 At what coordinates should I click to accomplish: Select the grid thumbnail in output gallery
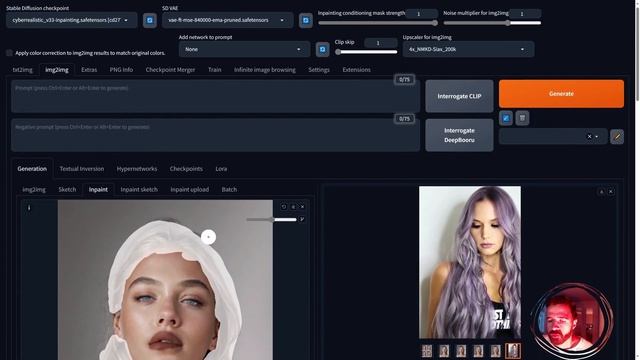427,351
